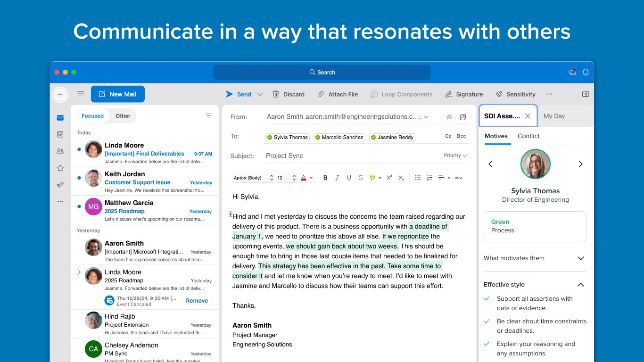Show more toolbar options ellipsis
The image size is (644, 362).
point(549,94)
